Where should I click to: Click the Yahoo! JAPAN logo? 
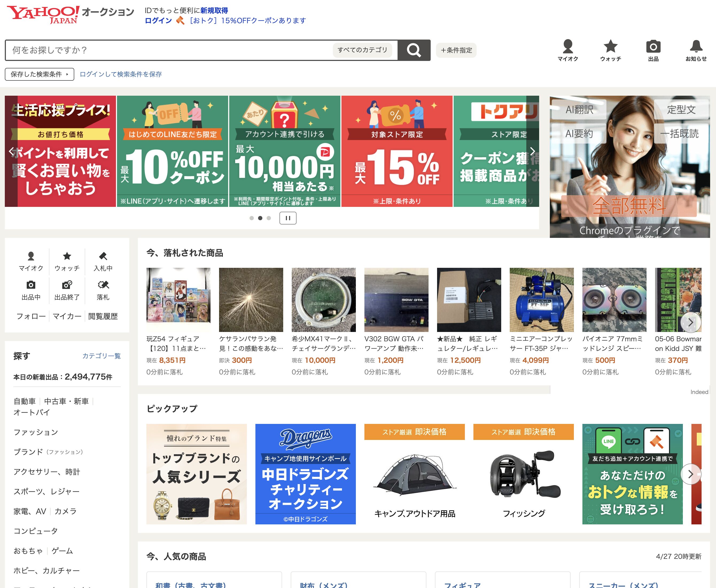point(43,14)
